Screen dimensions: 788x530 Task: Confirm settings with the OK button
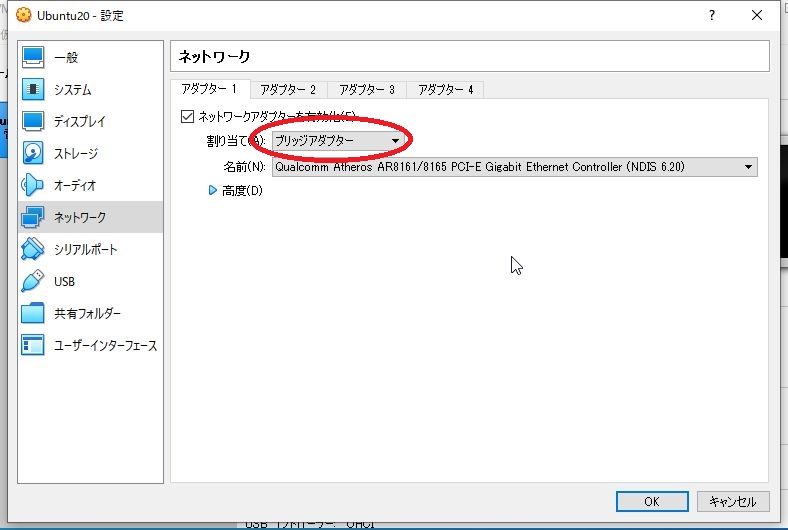click(652, 501)
